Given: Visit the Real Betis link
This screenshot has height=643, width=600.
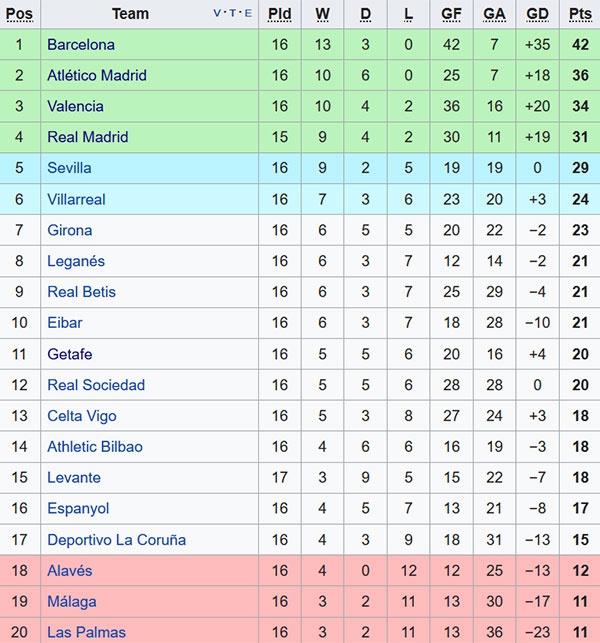Looking at the screenshot, I should tap(81, 293).
